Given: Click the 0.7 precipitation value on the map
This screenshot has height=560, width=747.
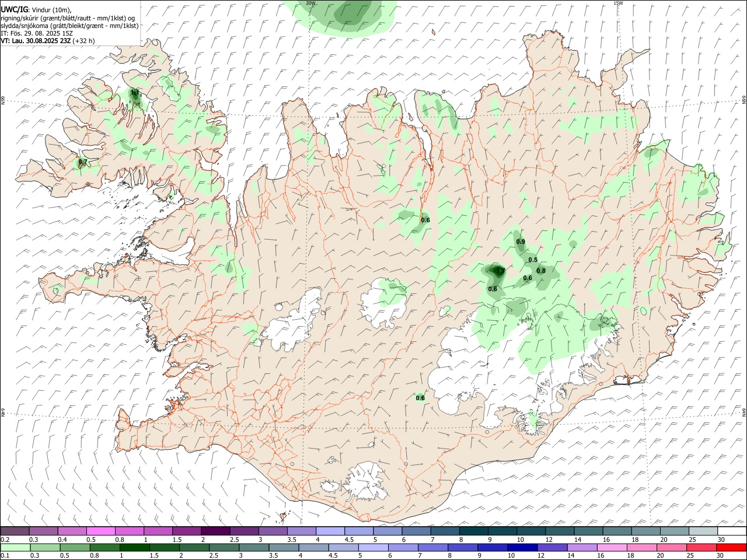Looking at the screenshot, I should click(83, 162).
